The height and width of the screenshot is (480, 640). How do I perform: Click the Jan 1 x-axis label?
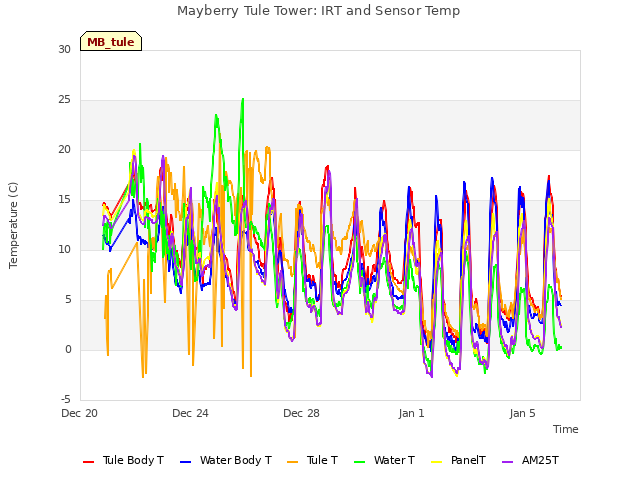pyautogui.click(x=412, y=413)
